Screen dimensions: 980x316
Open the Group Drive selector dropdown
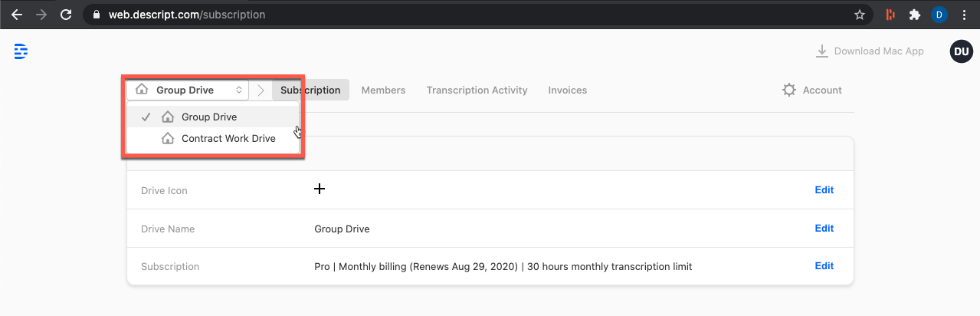tap(188, 90)
